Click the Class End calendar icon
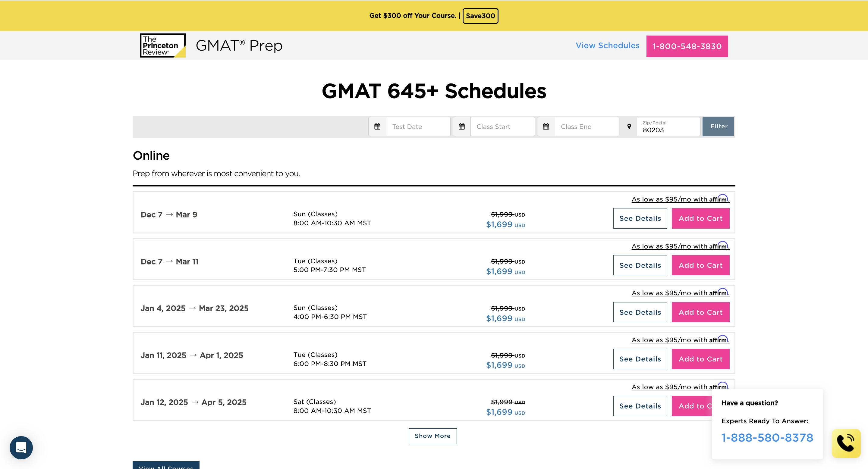868x469 pixels. (546, 127)
